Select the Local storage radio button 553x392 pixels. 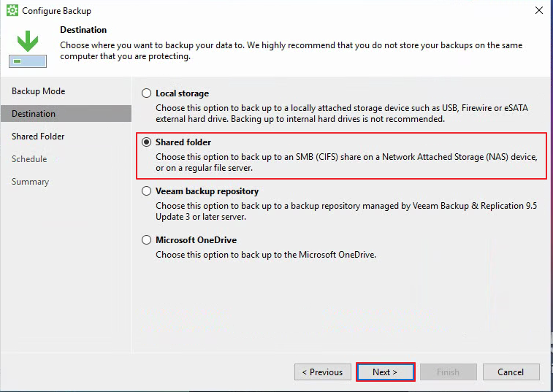pyautogui.click(x=146, y=93)
